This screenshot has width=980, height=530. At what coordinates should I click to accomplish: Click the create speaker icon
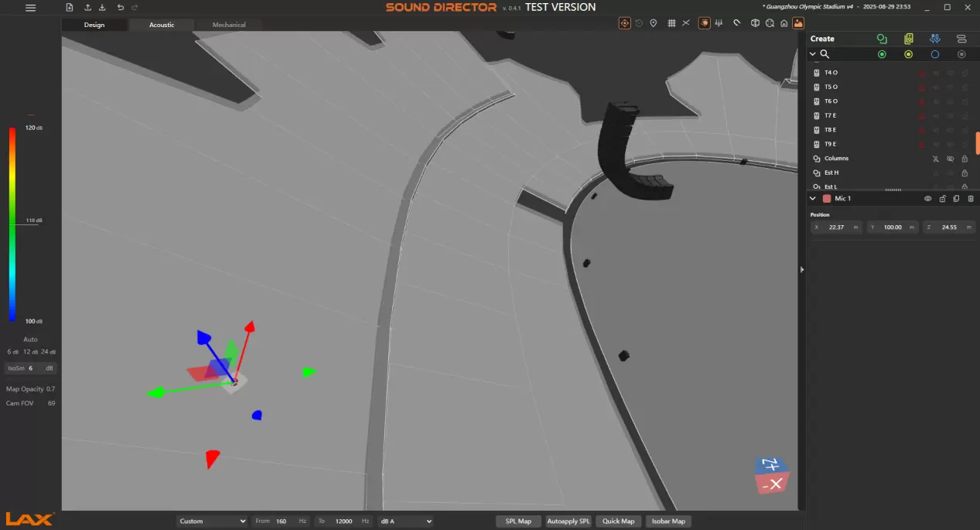[x=909, y=39]
